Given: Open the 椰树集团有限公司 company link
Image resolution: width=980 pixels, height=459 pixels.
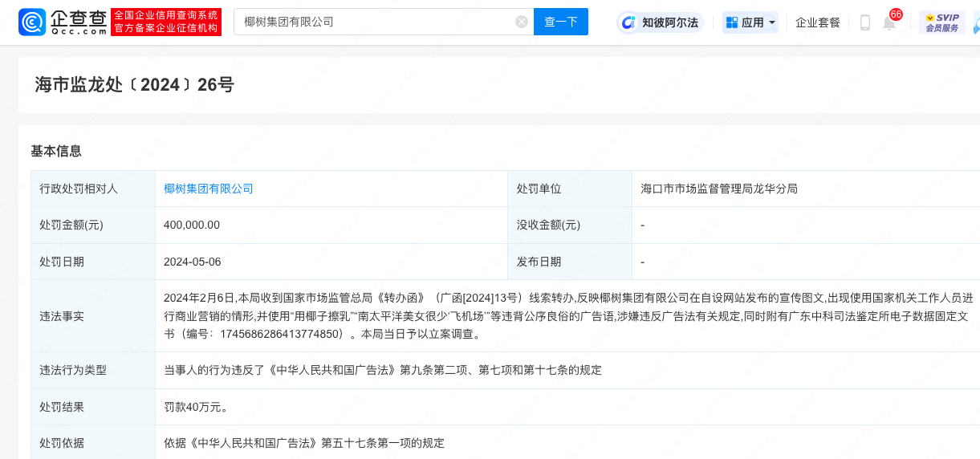Looking at the screenshot, I should pos(208,189).
